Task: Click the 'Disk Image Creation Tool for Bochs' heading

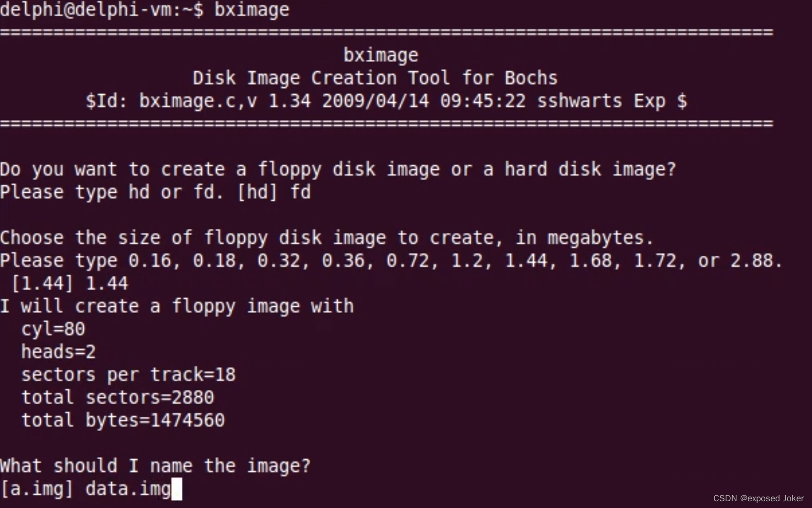Action: tap(375, 78)
